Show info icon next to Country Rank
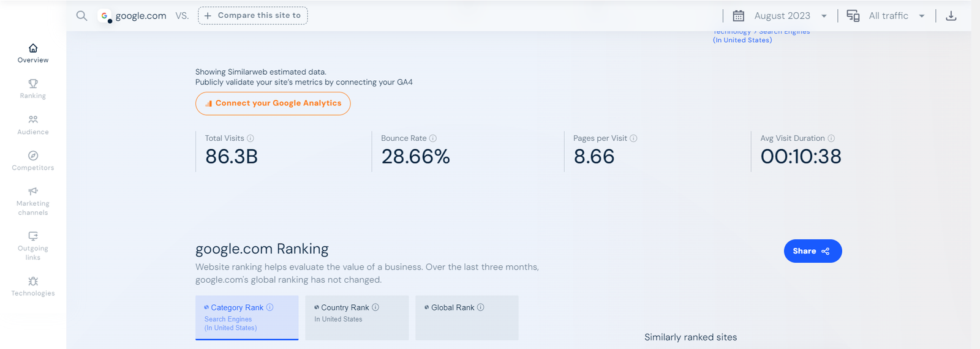The height and width of the screenshot is (349, 980). [375, 307]
